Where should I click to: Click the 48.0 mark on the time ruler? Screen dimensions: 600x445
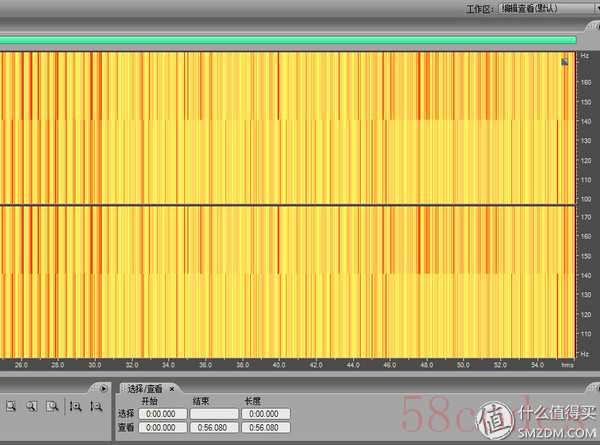(427, 365)
